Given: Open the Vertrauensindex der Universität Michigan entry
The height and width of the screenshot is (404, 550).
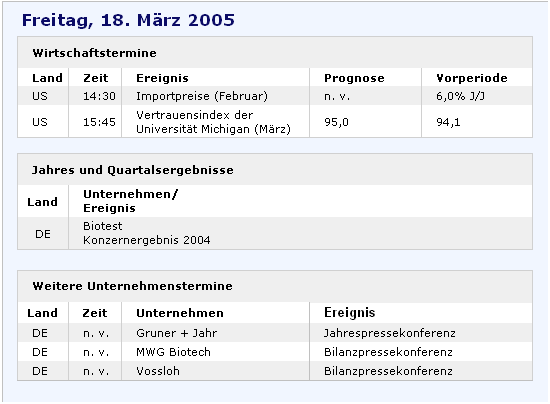Looking at the screenshot, I should pyautogui.click(x=213, y=122).
